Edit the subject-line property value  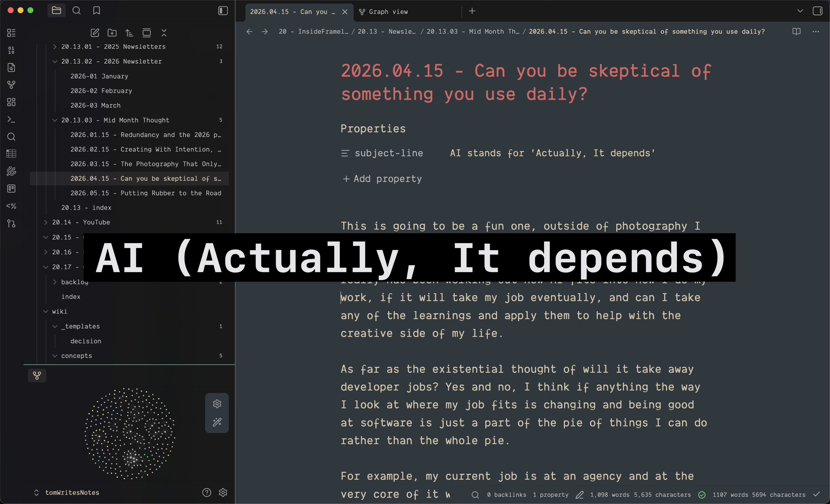click(x=552, y=153)
